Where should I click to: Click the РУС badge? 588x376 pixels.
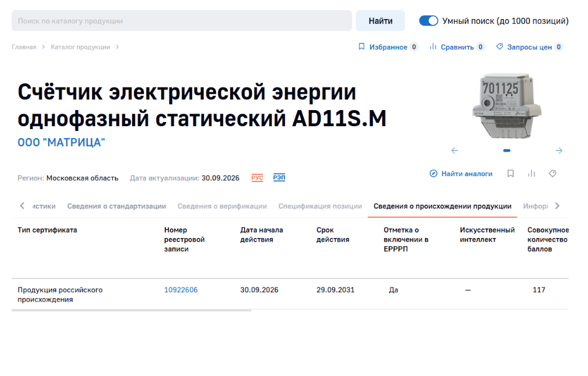[x=257, y=178]
